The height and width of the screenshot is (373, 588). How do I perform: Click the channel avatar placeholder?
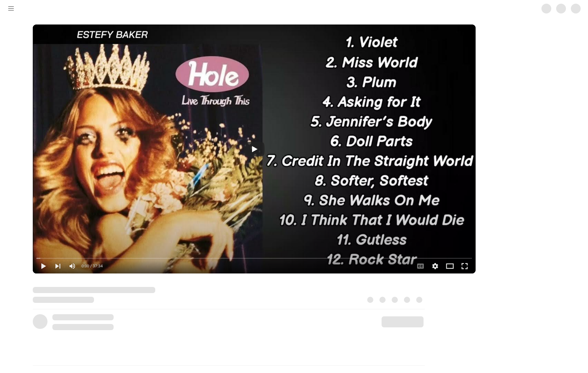pos(40,322)
